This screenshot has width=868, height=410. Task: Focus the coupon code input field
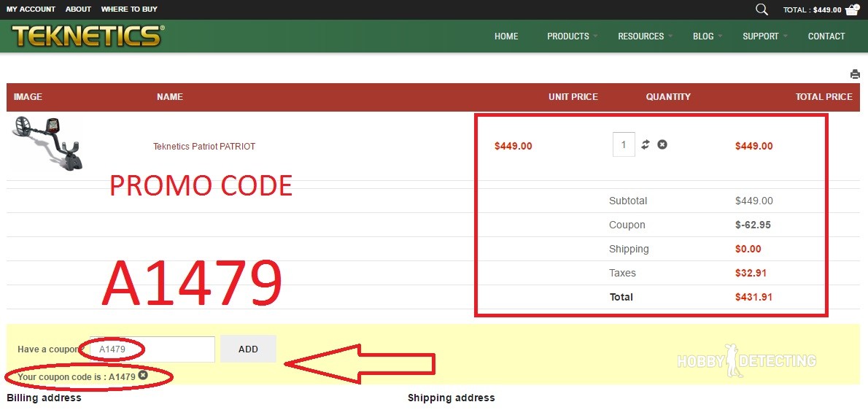152,349
